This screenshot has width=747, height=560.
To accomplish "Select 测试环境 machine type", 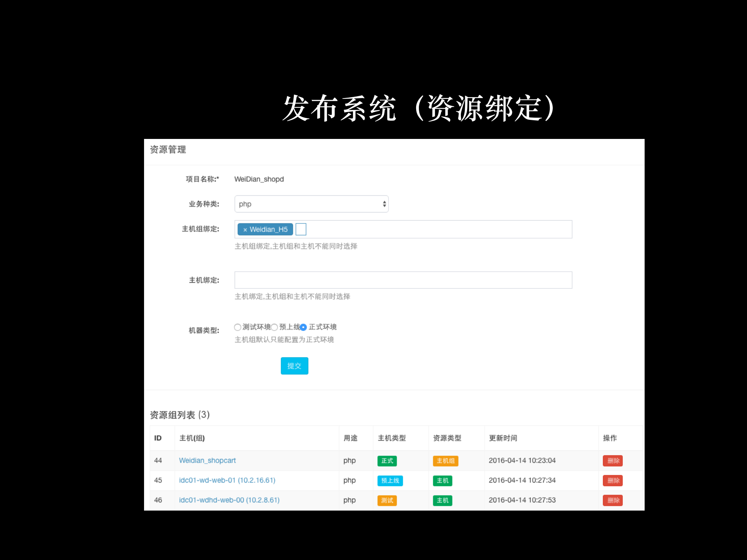I will point(237,327).
